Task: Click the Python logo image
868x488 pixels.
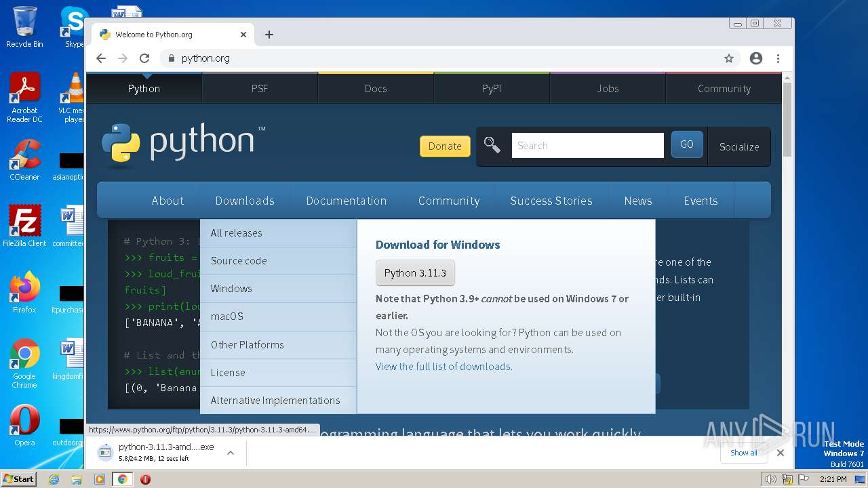Action: (x=183, y=143)
